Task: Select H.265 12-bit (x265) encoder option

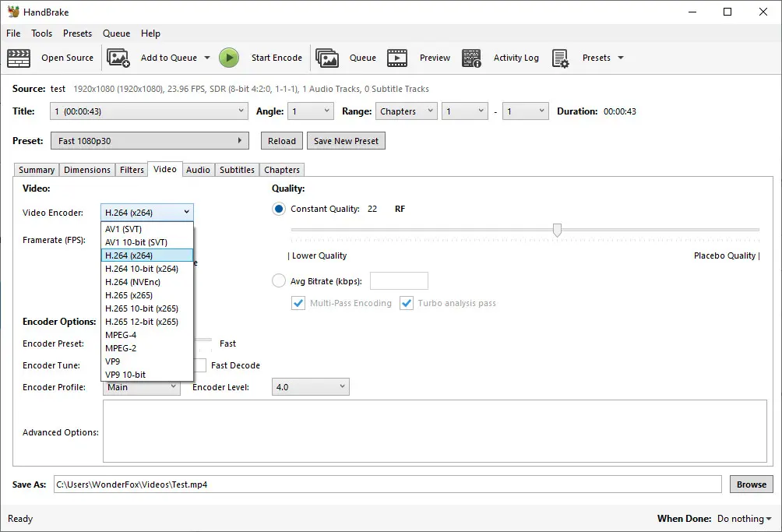Action: coord(147,322)
